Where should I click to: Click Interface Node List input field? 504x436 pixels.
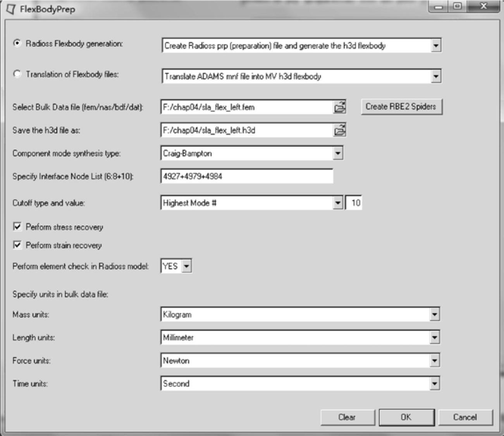click(247, 176)
